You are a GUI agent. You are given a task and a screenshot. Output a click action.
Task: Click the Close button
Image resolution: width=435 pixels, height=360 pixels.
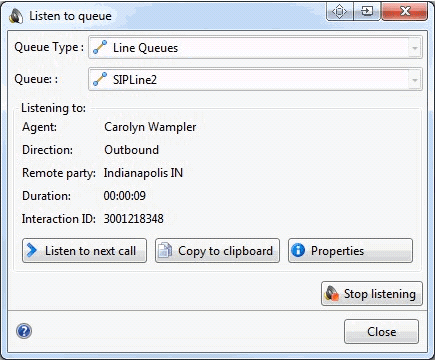click(381, 332)
